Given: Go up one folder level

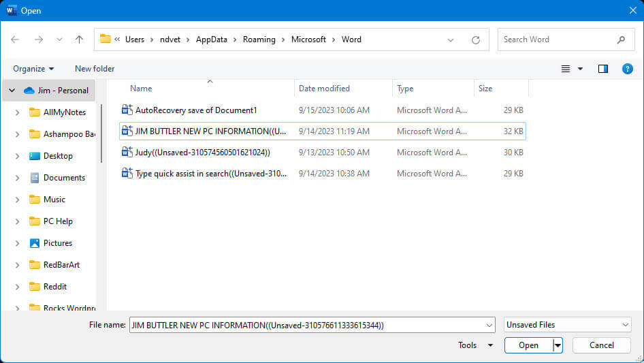Looking at the screenshot, I should click(79, 40).
